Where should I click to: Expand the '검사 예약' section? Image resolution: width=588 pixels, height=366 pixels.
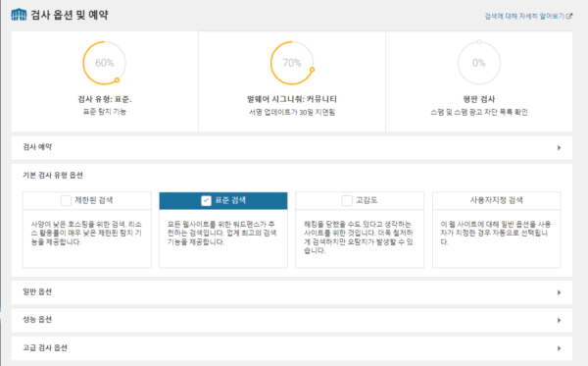(x=292, y=147)
